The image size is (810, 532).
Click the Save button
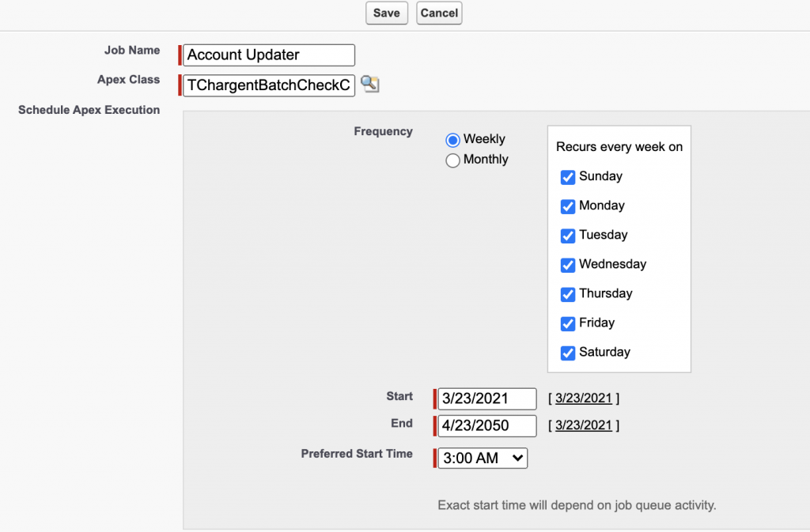point(386,13)
